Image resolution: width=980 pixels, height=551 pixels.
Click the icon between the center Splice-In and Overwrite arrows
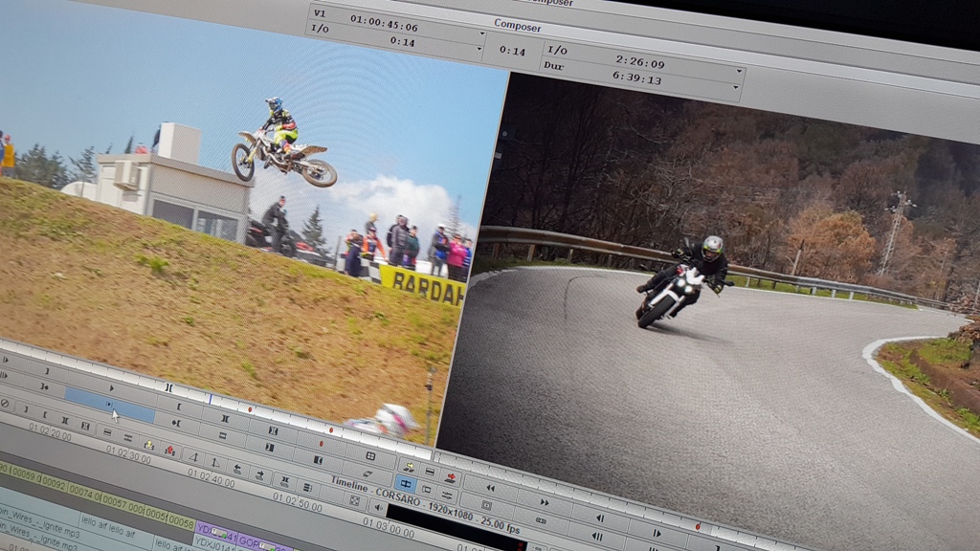coord(430,472)
